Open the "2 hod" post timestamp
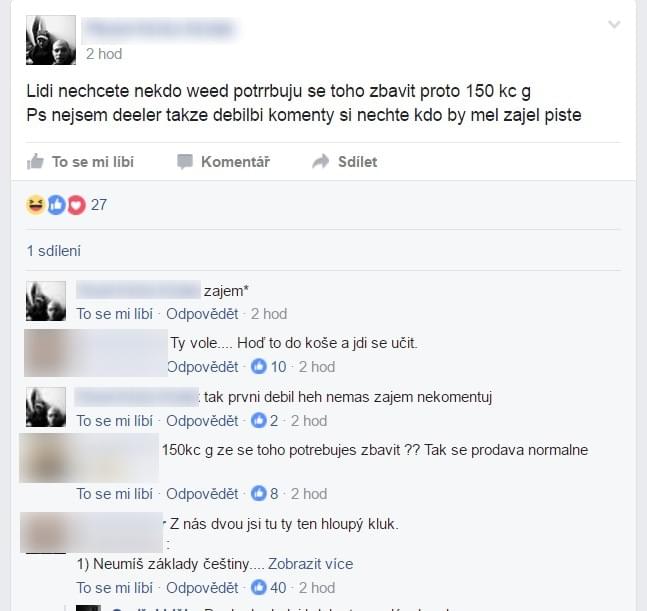 104,54
